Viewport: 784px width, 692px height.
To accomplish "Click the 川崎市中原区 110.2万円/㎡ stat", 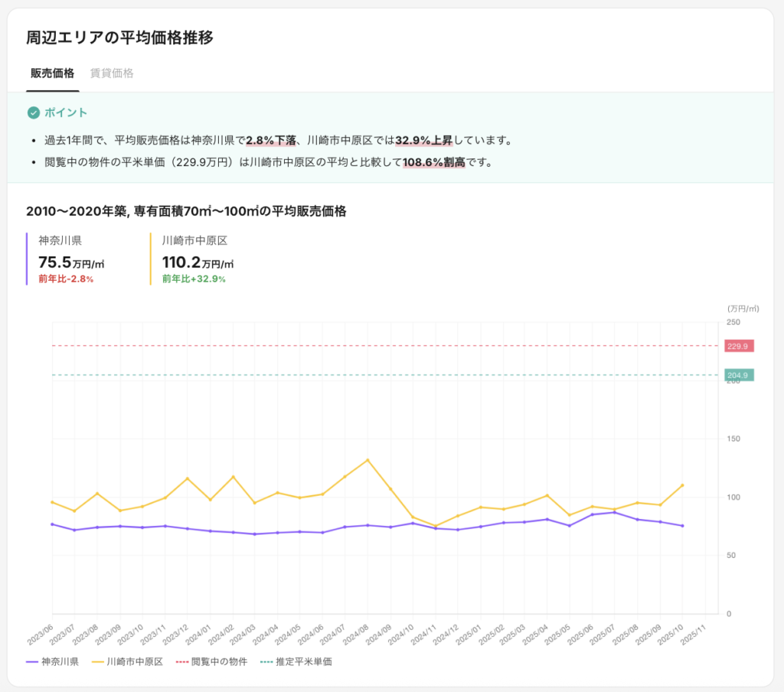I will tap(198, 263).
